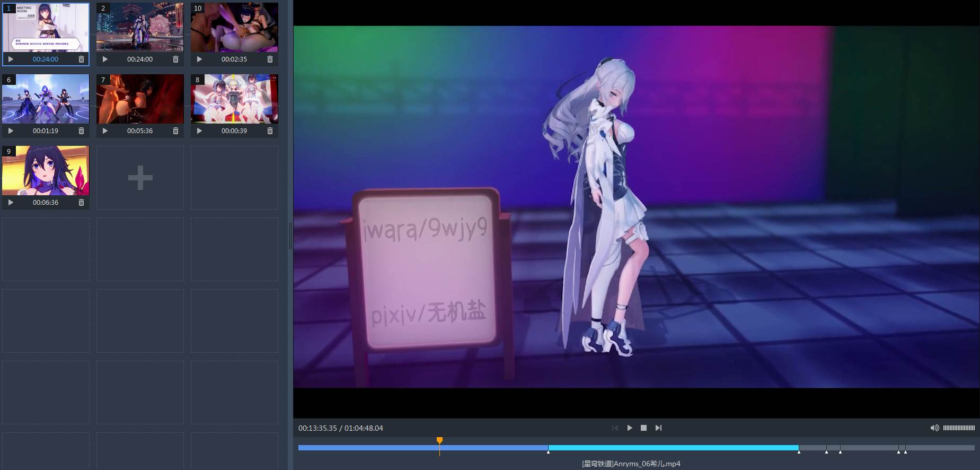The height and width of the screenshot is (470, 980).
Task: Click the Anryms_06 mp4 file name label
Action: pos(631,464)
